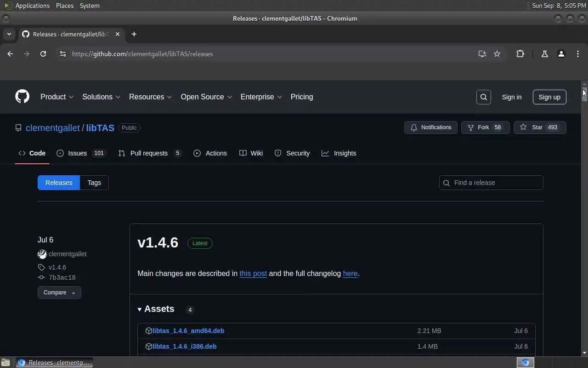Open the Actions tab

point(210,153)
